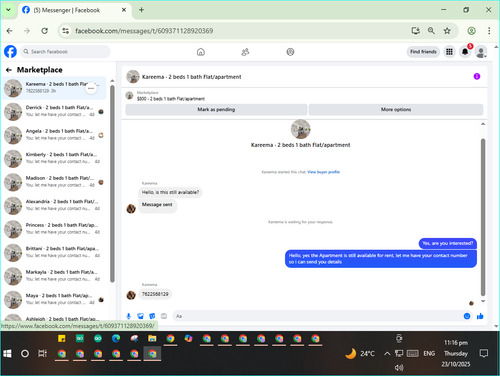
Task: Select the Messenger | Facebook tab
Action: coord(74,10)
